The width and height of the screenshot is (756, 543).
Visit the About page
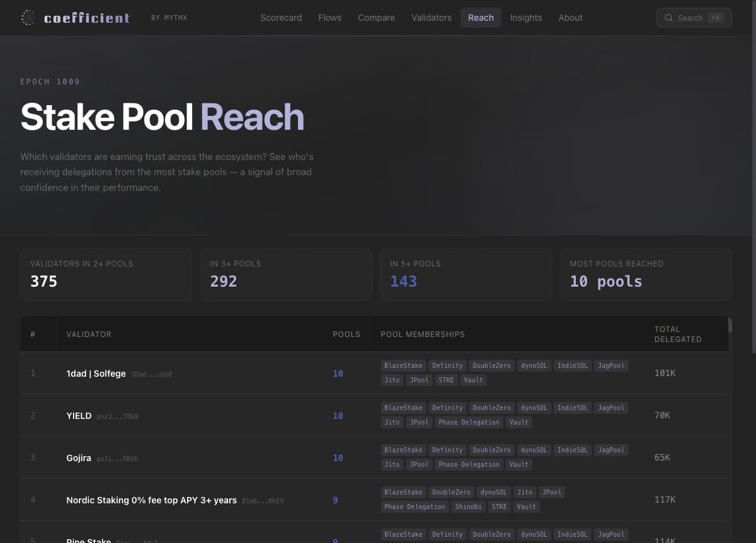571,18
